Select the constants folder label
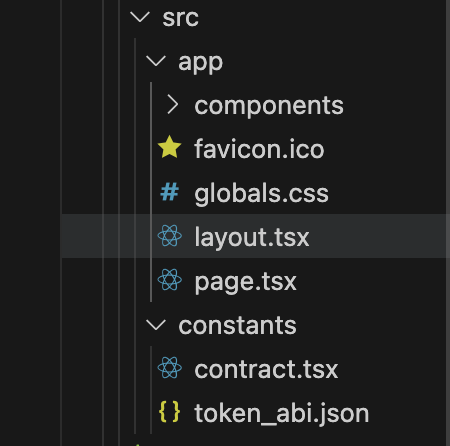The width and height of the screenshot is (450, 446). [x=237, y=325]
